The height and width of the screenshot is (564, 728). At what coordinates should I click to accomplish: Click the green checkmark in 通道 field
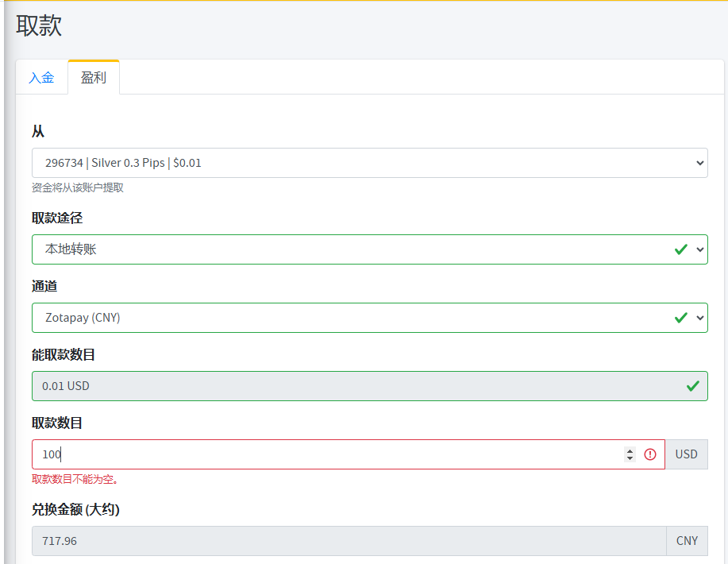[680, 318]
